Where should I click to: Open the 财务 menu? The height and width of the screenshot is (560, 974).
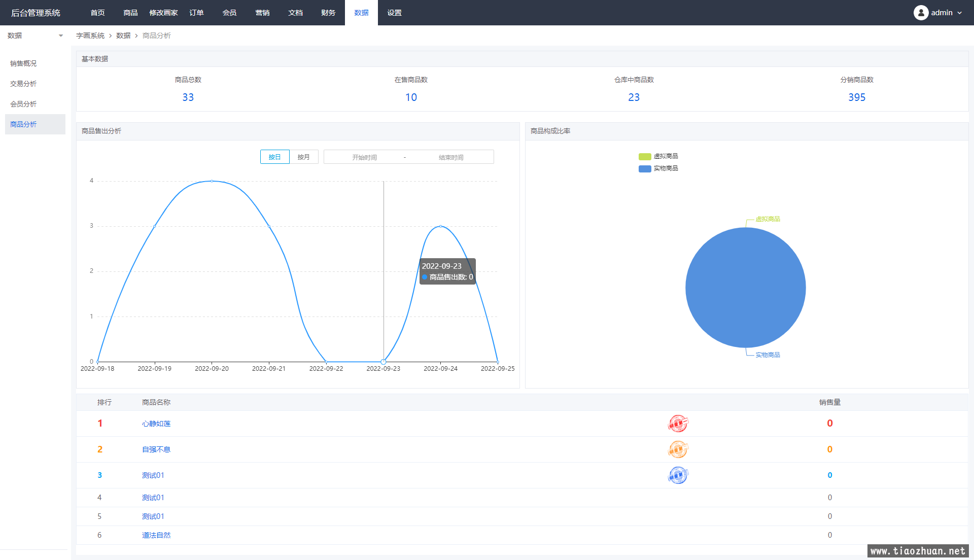[328, 13]
